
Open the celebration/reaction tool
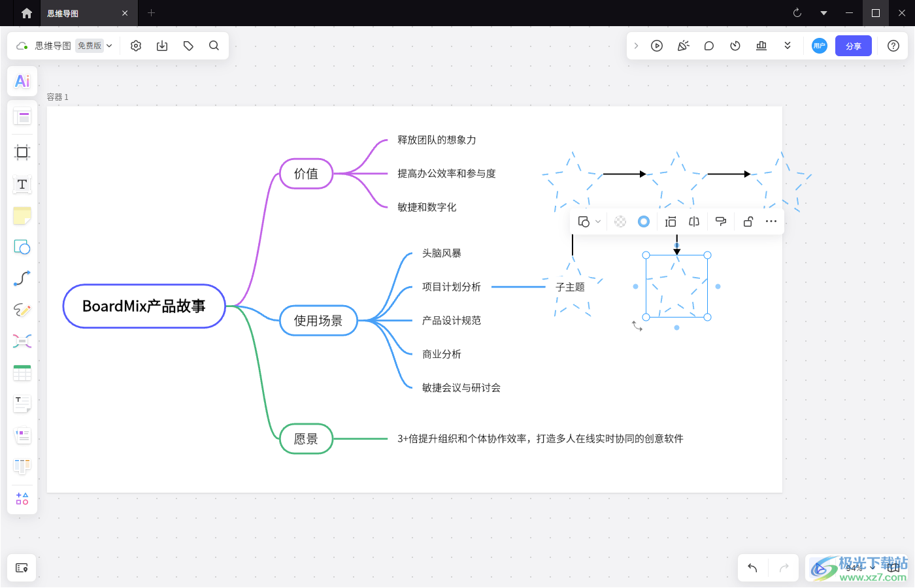pos(683,46)
